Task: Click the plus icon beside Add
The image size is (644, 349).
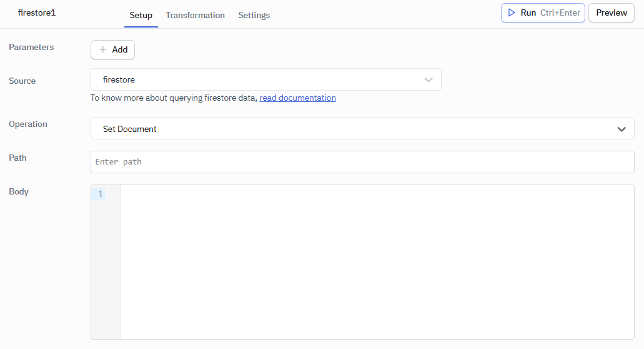Action: 103,49
